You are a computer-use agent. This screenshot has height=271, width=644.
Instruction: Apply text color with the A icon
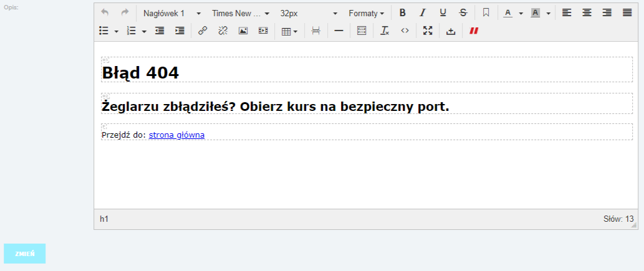click(x=508, y=12)
